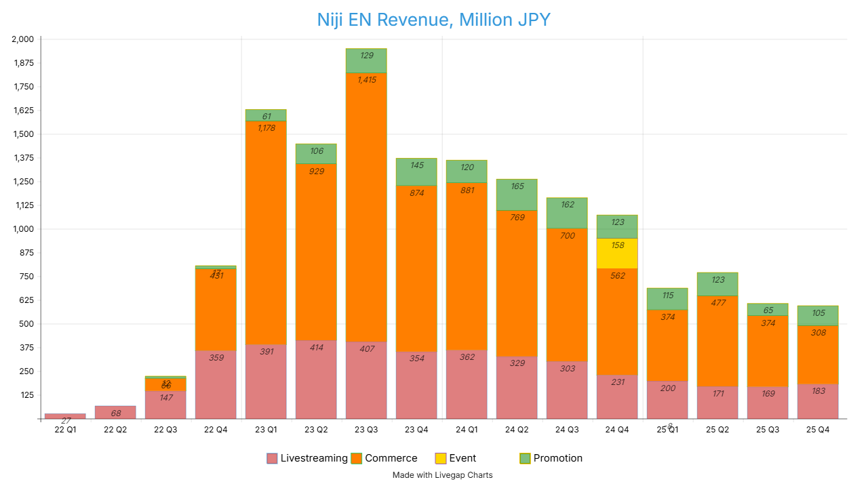Image resolution: width=868 pixels, height=488 pixels.
Task: Select the 24 Q2 Livestreaming segment showing 329
Action: [517, 388]
